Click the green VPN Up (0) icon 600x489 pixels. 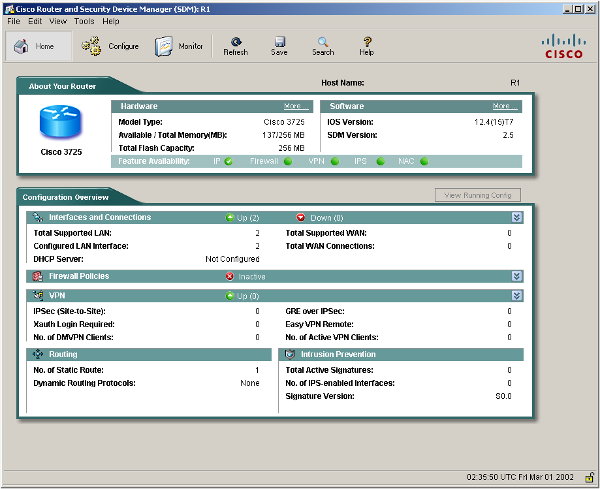(230, 296)
